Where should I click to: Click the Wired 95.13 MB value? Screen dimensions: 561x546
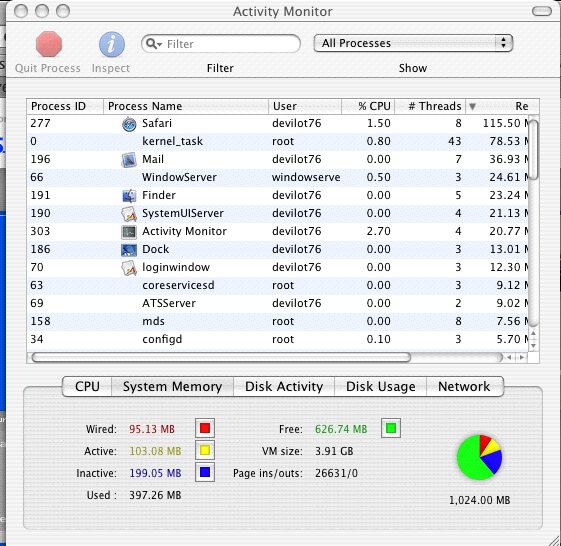[152, 429]
